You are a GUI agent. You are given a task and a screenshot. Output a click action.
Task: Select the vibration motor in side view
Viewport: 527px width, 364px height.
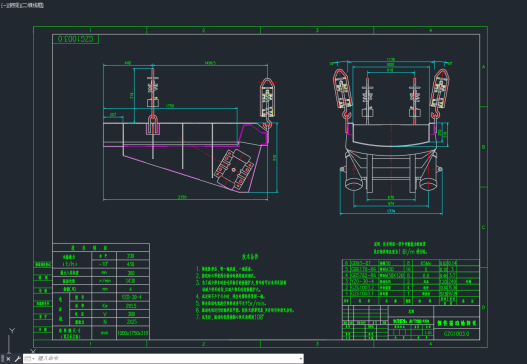tap(234, 169)
